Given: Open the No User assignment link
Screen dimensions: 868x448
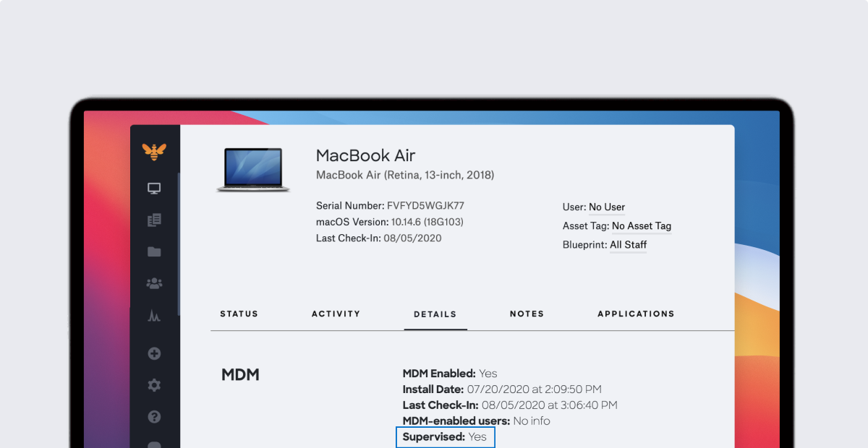Looking at the screenshot, I should (x=608, y=207).
